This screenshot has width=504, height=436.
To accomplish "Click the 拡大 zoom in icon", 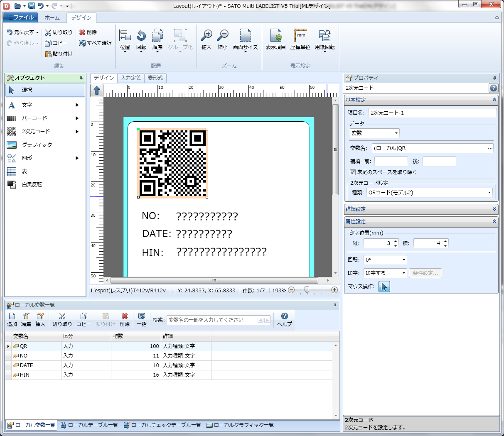I will (206, 39).
